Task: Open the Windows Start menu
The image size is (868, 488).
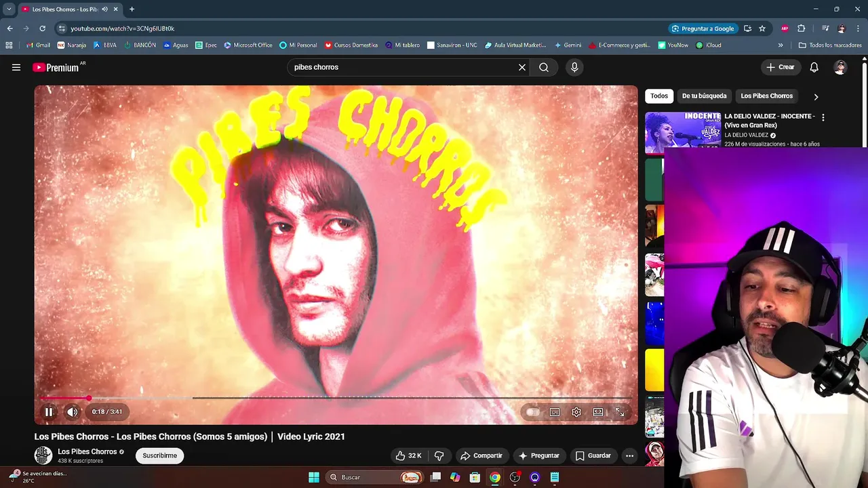Action: [314, 477]
